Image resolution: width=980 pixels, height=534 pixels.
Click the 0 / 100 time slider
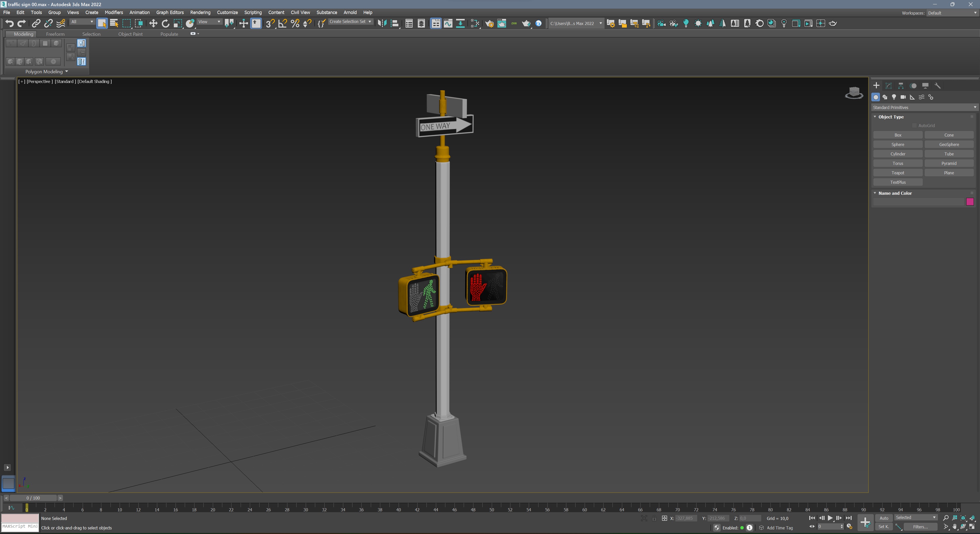[33, 498]
